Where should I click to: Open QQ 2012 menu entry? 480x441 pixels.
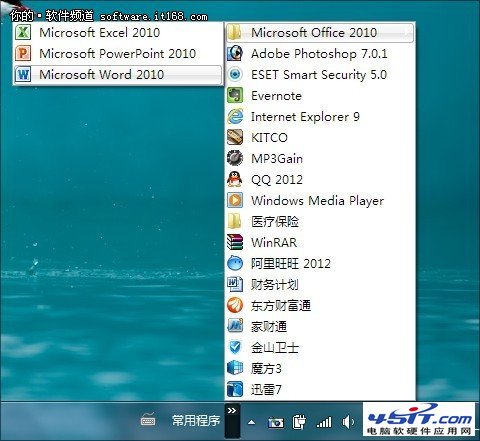tap(320, 179)
